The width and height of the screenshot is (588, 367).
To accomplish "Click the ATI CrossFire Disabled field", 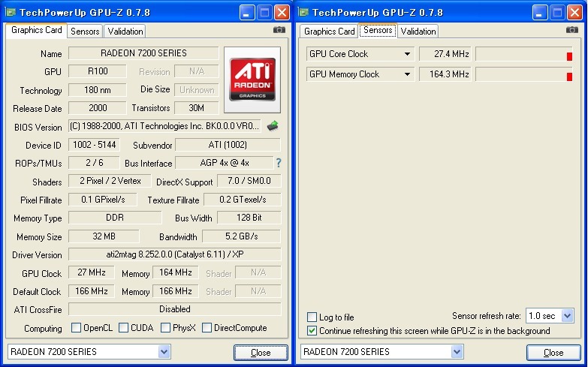I will 175,309.
